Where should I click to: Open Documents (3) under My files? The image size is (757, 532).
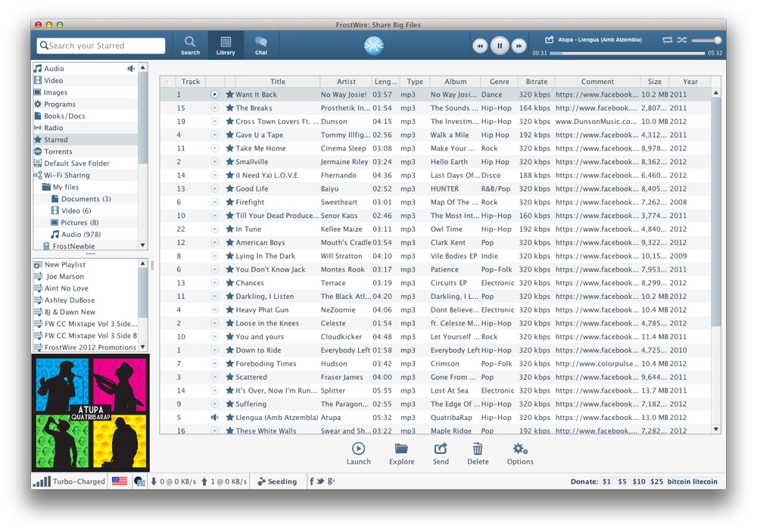click(x=86, y=199)
